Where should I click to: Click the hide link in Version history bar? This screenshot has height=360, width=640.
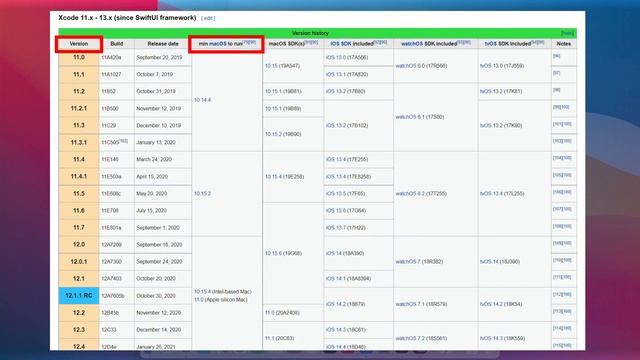pyautogui.click(x=567, y=33)
